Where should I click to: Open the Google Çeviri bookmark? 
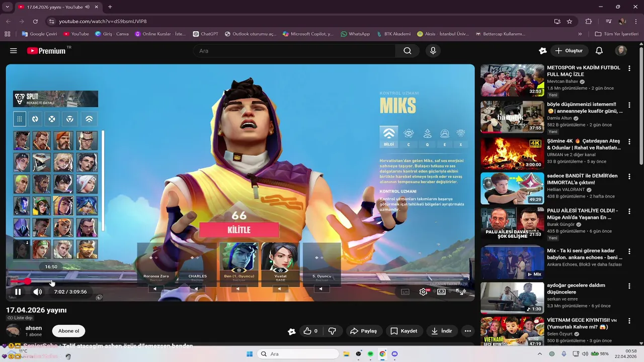pyautogui.click(x=39, y=34)
